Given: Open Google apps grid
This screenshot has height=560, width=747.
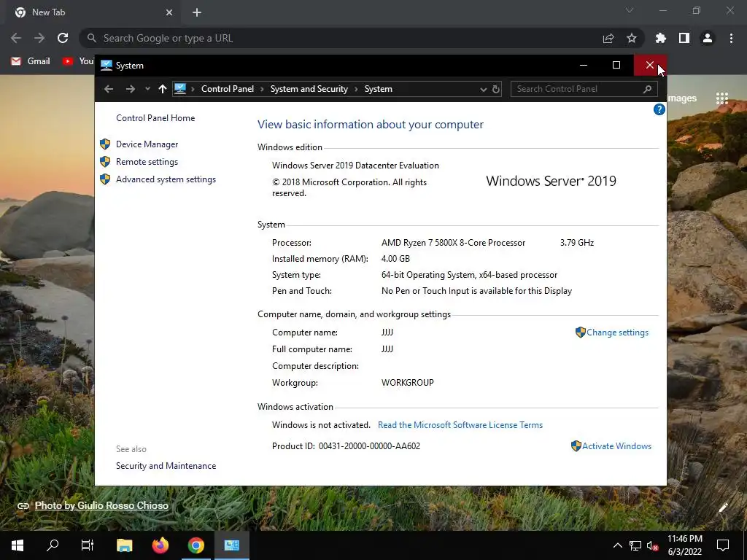Looking at the screenshot, I should (x=722, y=98).
